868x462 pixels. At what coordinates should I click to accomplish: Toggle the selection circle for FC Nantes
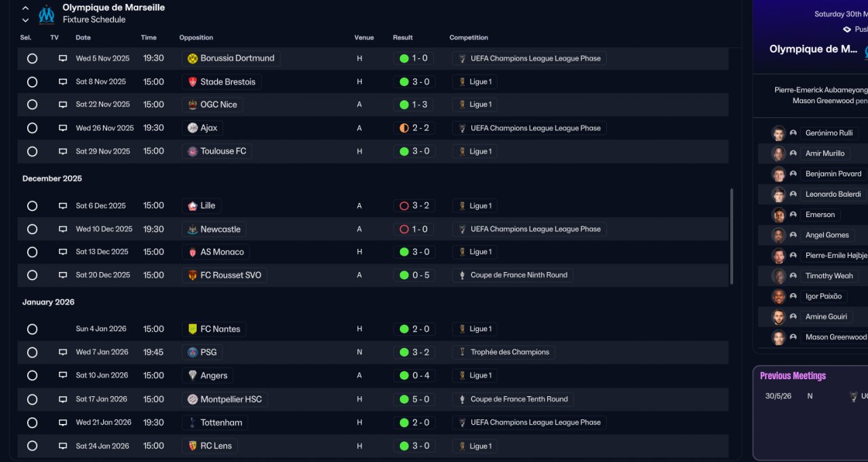point(32,329)
